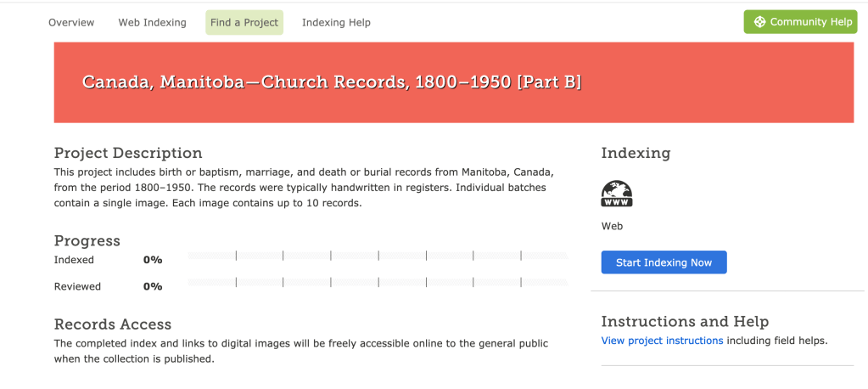Open the Overview tab
The height and width of the screenshot is (389, 868).
[71, 22]
